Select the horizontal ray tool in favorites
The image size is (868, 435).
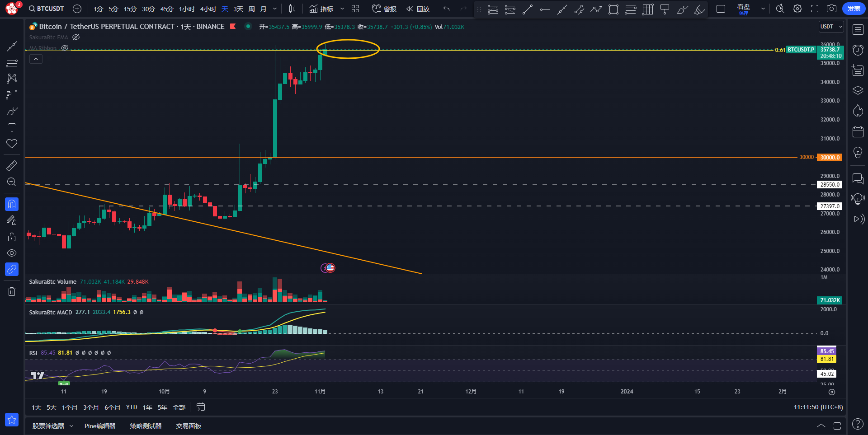coord(545,9)
